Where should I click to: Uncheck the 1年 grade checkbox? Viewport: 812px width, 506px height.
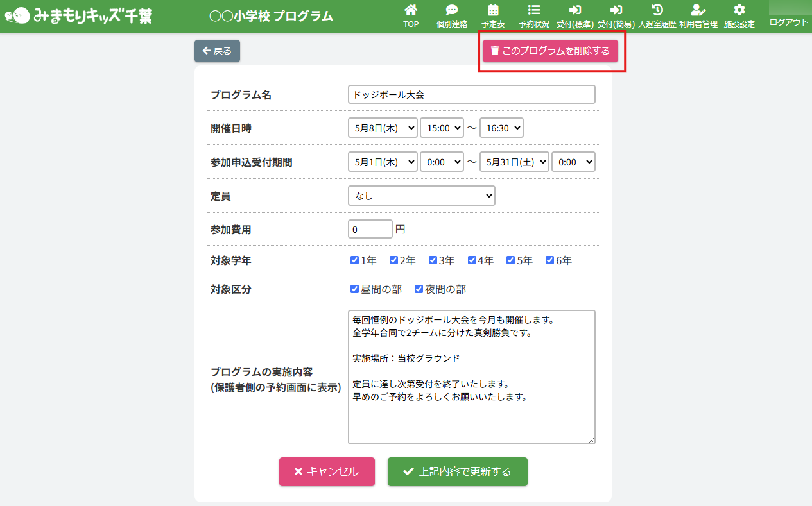354,260
